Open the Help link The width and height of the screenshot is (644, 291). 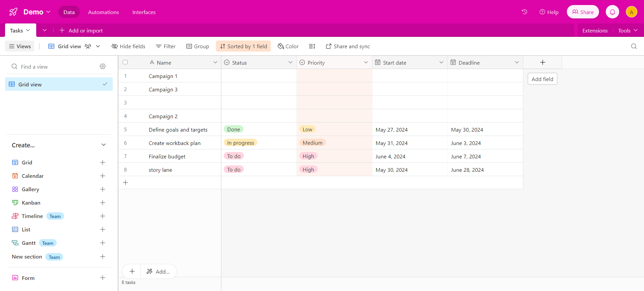coord(549,12)
